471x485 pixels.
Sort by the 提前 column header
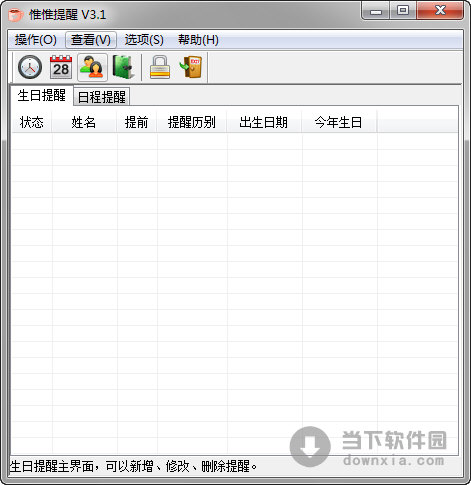137,122
